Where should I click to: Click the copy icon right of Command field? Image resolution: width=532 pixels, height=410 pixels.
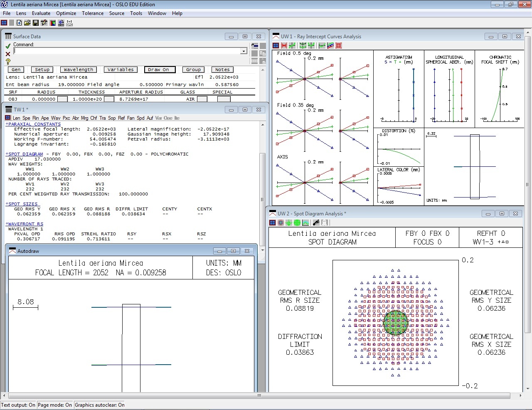click(263, 53)
